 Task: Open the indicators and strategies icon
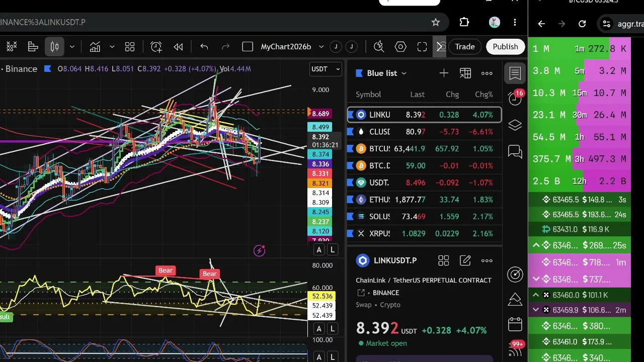95,47
